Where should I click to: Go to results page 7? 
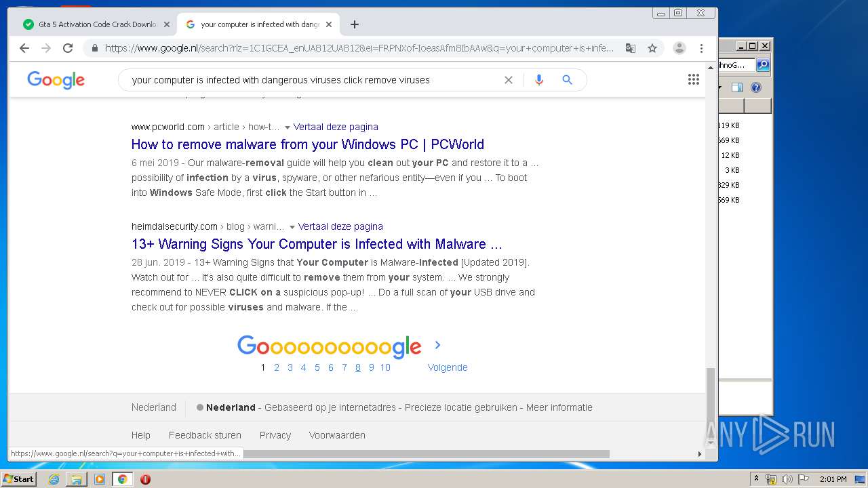tap(344, 367)
